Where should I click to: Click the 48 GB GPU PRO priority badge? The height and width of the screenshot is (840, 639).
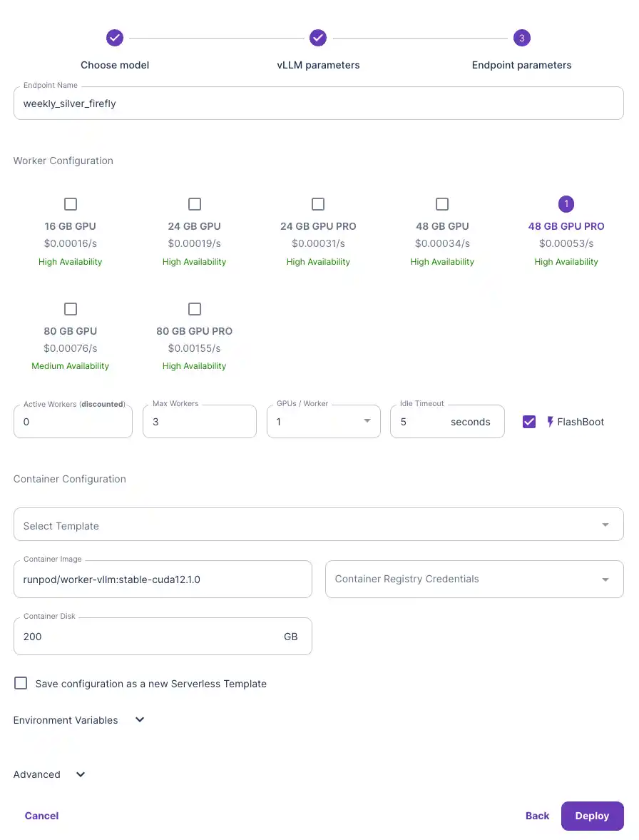point(566,204)
